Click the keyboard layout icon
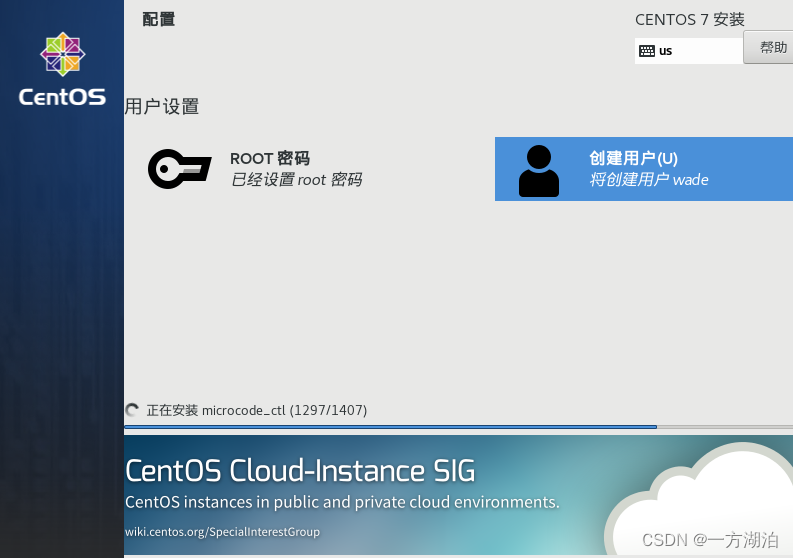The height and width of the screenshot is (558, 793). click(647, 51)
